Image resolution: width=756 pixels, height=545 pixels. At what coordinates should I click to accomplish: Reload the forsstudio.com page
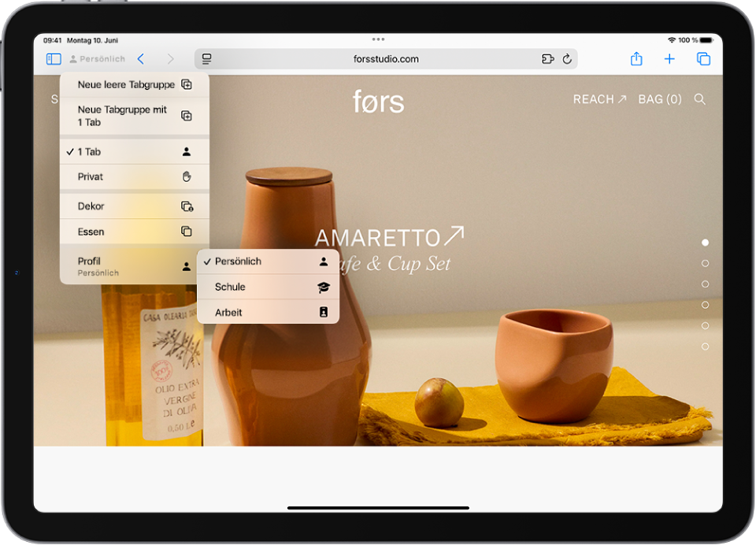pyautogui.click(x=568, y=58)
